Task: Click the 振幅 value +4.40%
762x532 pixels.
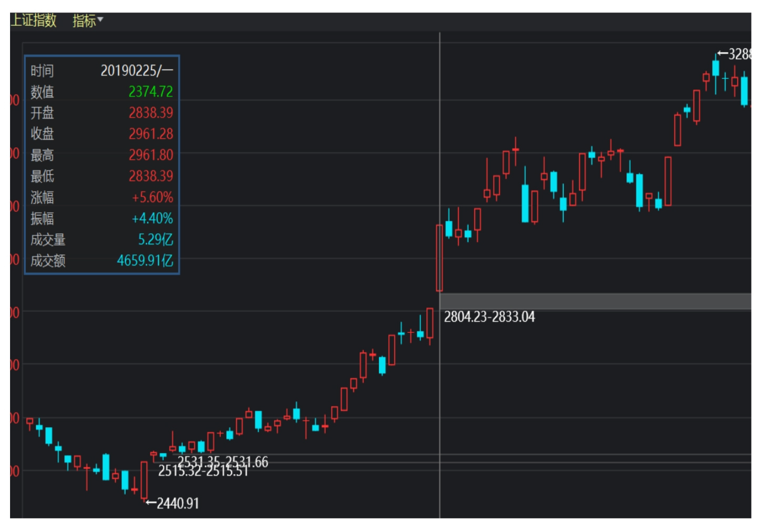Action: 152,218
